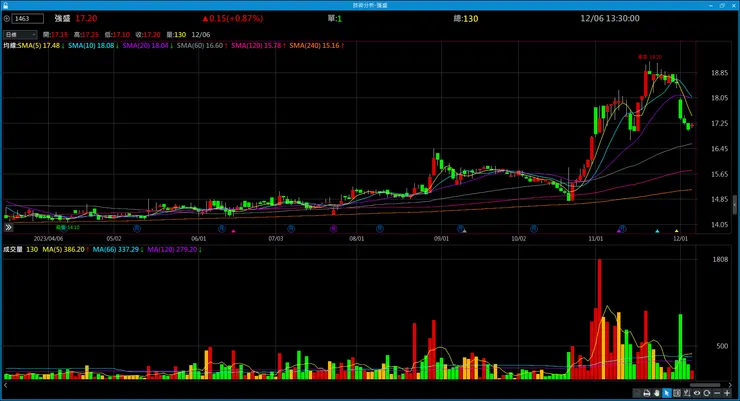
Task: Click the 1808 volume axis label
Action: tap(720, 259)
